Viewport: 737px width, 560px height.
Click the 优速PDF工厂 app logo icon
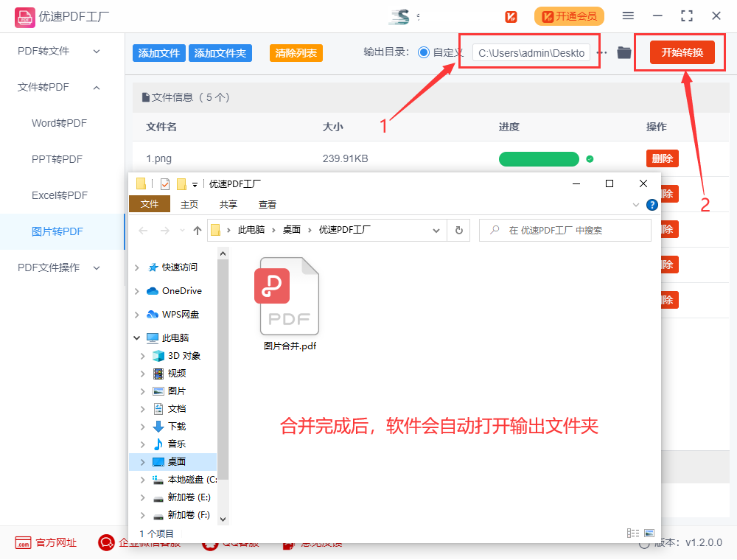(24, 18)
